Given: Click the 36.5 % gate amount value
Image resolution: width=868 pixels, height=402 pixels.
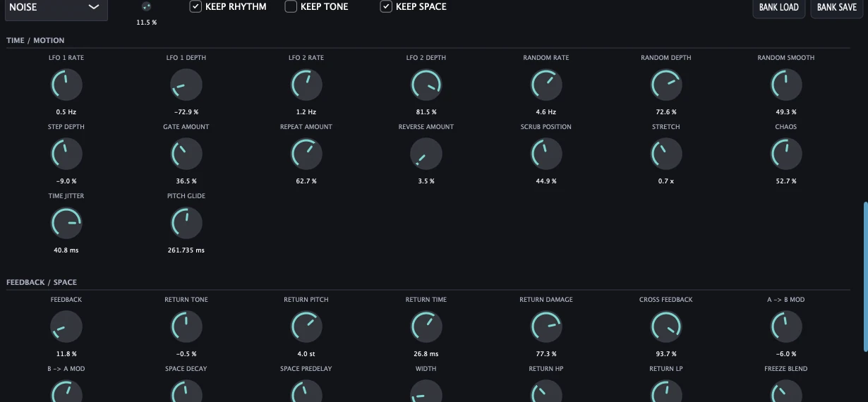Looking at the screenshot, I should (x=186, y=181).
